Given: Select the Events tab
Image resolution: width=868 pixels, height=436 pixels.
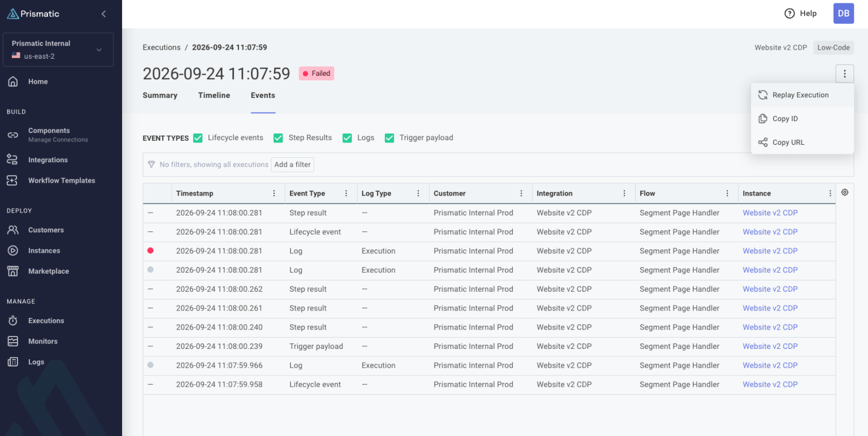Looking at the screenshot, I should pos(263,96).
